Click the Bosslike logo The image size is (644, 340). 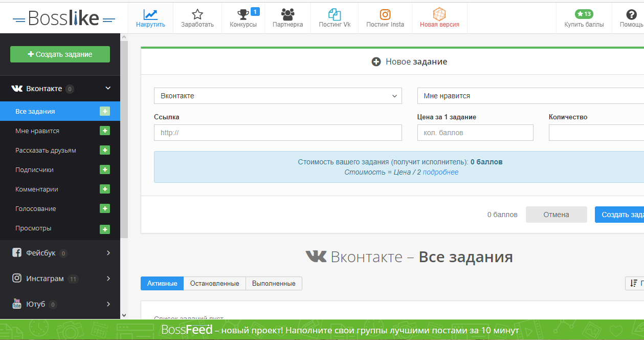64,19
